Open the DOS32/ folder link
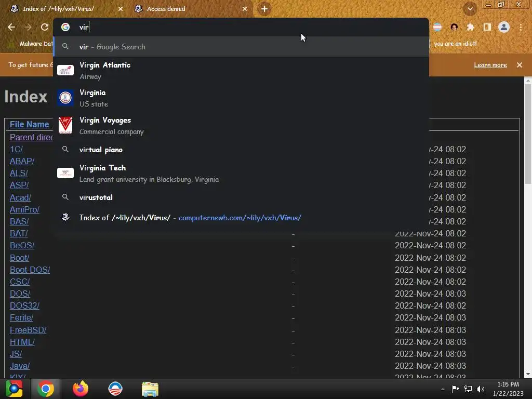This screenshot has width=532, height=399. pyautogui.click(x=24, y=305)
